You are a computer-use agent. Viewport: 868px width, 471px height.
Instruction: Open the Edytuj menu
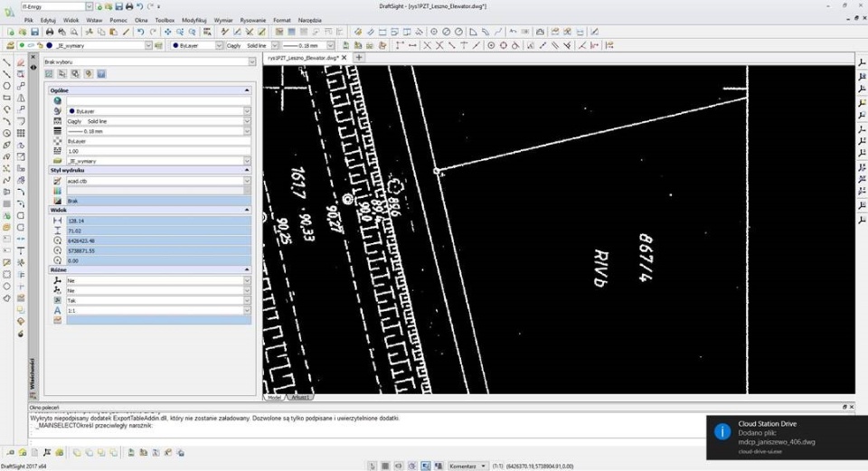point(48,20)
